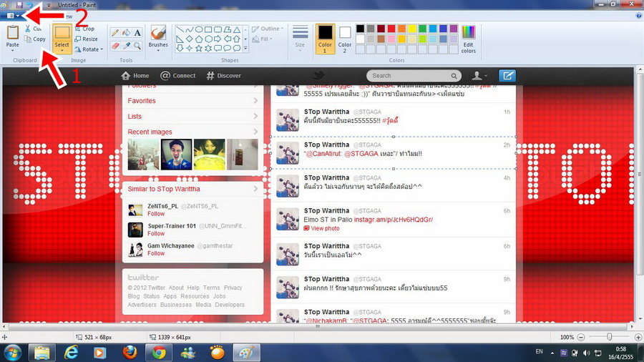Open the shape Fill dropdown

point(263,39)
